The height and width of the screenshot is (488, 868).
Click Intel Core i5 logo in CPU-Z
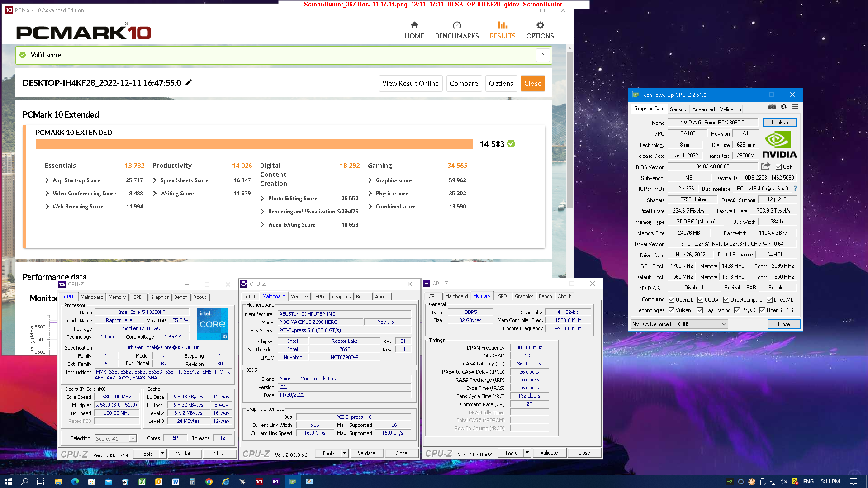pyautogui.click(x=212, y=324)
